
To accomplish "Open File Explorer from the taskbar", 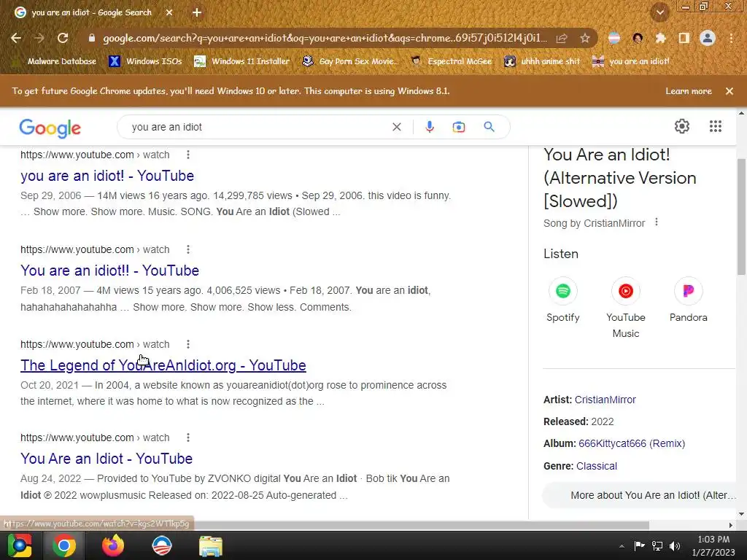I will [211, 545].
